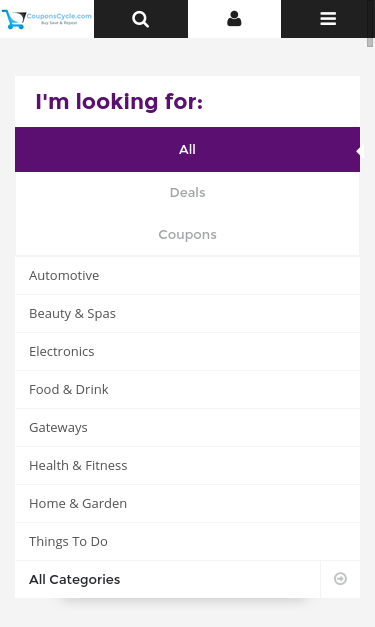Go to Health & Fitness category
This screenshot has height=627, width=375.
[x=187, y=465]
